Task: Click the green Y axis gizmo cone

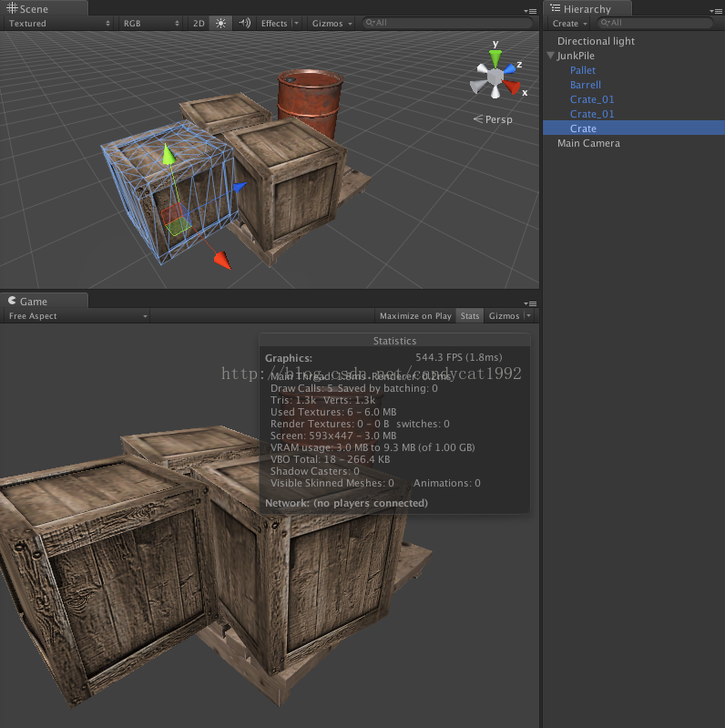Action: [x=495, y=58]
